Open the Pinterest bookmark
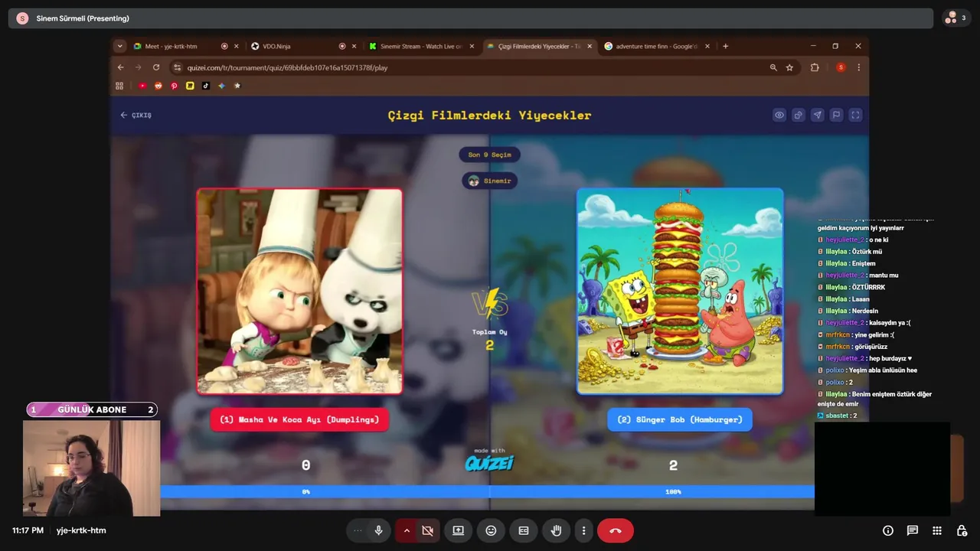The height and width of the screenshot is (551, 980). 174,86
